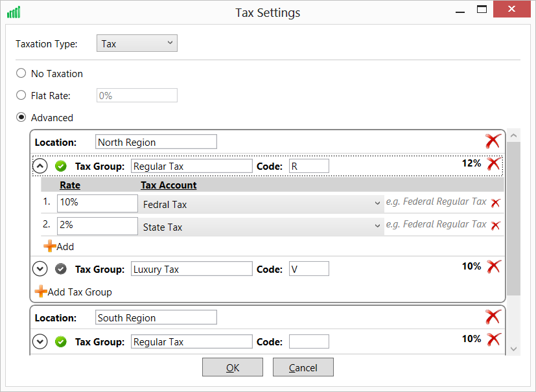536x392 pixels.
Task: Click the Cancel button
Action: tap(303, 367)
